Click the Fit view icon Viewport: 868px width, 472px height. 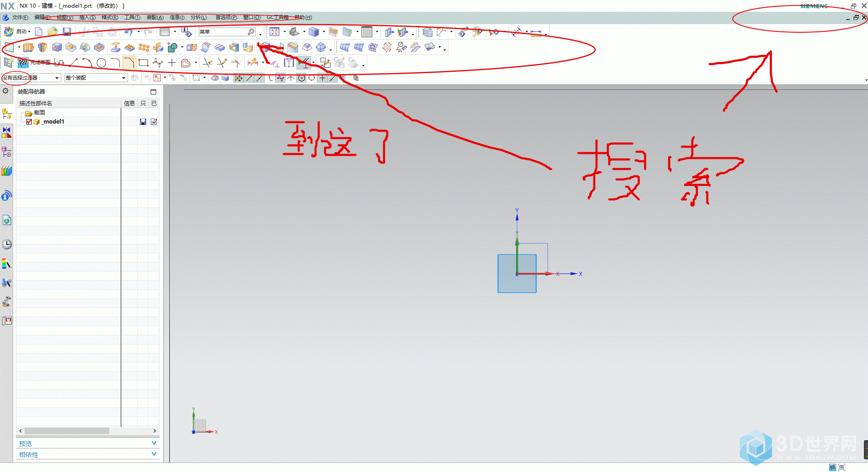(x=274, y=32)
